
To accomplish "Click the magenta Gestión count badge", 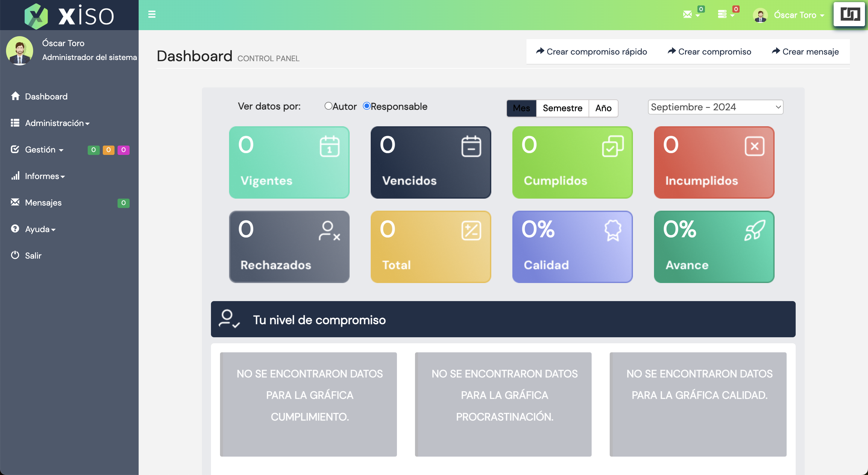I will pos(123,150).
